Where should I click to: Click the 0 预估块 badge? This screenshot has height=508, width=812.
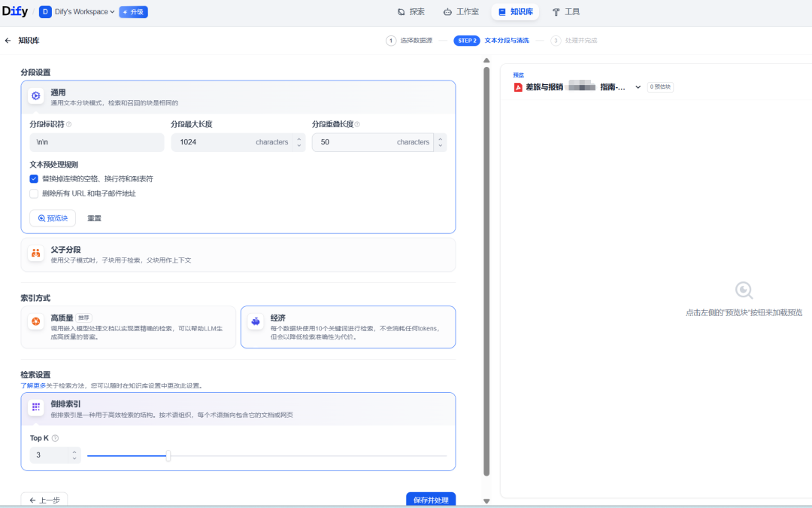[660, 87]
